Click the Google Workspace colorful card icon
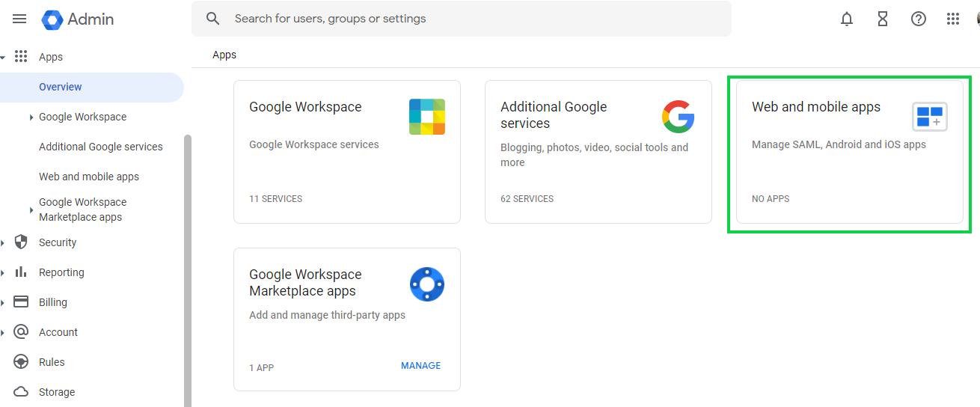The height and width of the screenshot is (407, 980). click(427, 117)
